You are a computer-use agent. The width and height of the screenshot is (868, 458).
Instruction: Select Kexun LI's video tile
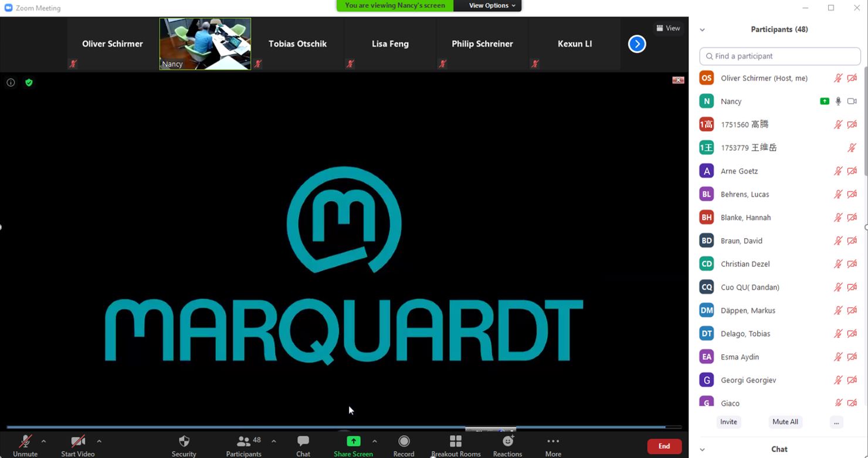[575, 44]
